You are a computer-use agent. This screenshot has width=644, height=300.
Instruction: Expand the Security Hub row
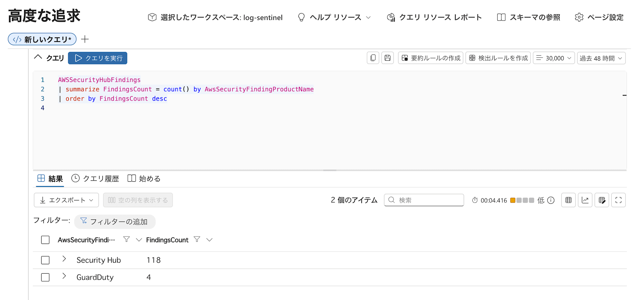[64, 259]
